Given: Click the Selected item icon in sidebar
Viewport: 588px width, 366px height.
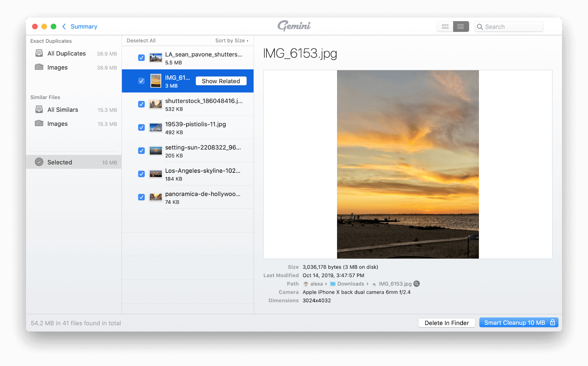Looking at the screenshot, I should (x=39, y=162).
